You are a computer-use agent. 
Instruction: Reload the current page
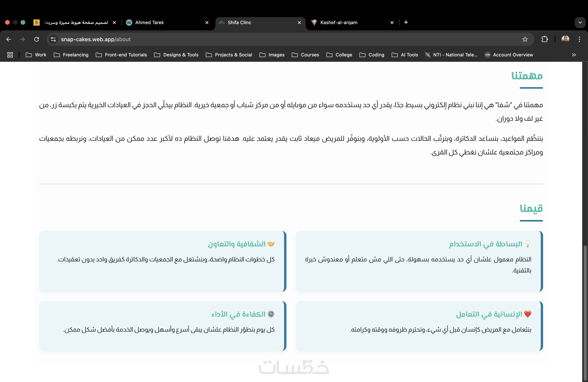[37, 39]
